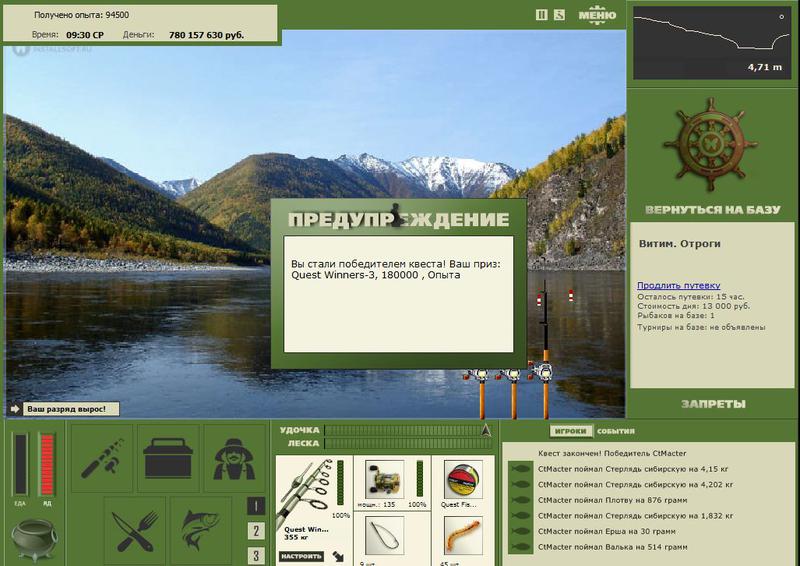Image resolution: width=800 pixels, height=566 pixels.
Task: Click 'Турниры на базе: не объявлены' text
Action: point(701,327)
